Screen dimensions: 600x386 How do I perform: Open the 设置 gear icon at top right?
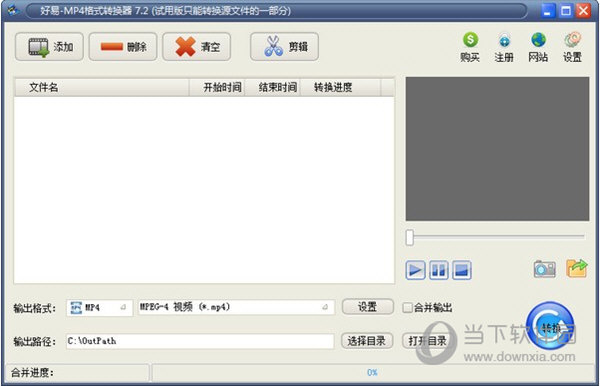[572, 47]
